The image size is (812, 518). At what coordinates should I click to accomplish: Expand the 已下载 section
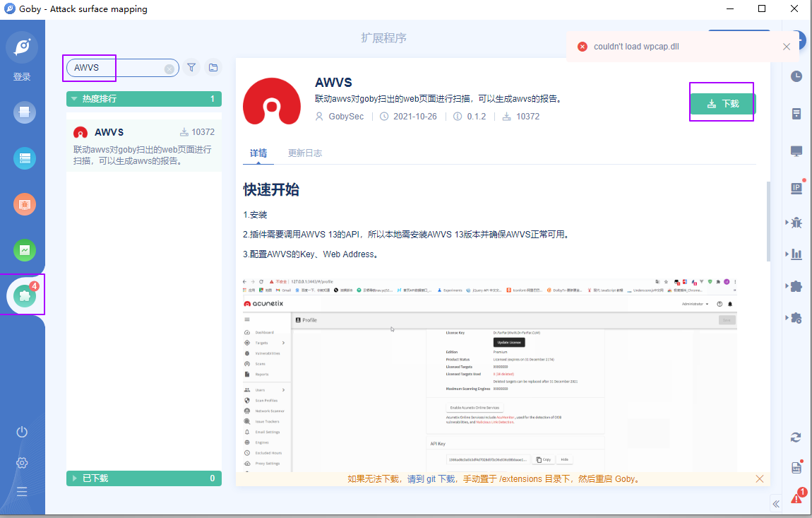coord(144,478)
